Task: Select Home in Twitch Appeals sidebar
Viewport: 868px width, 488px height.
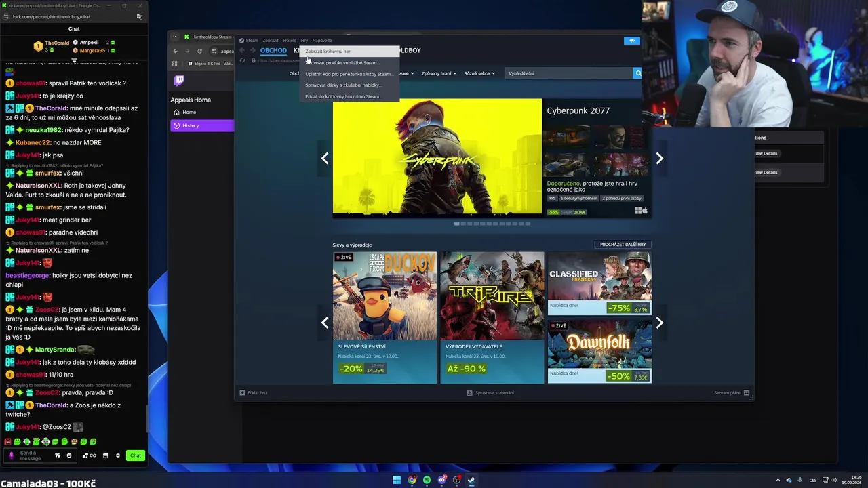Action: 202,113
